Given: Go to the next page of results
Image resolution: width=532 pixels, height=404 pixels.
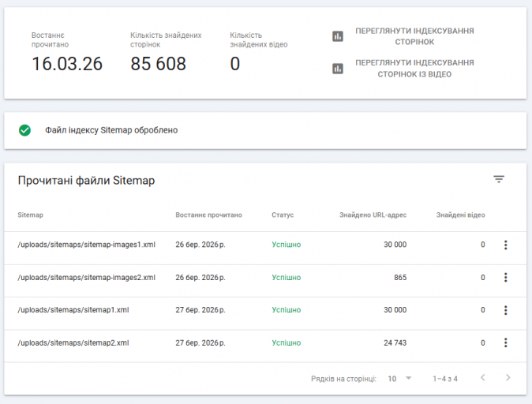Looking at the screenshot, I should click(508, 379).
